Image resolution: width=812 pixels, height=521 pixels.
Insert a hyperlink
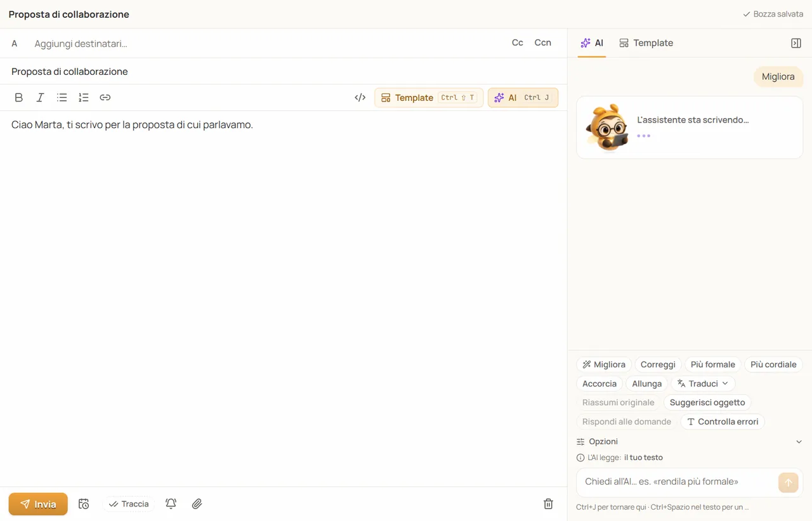click(105, 98)
